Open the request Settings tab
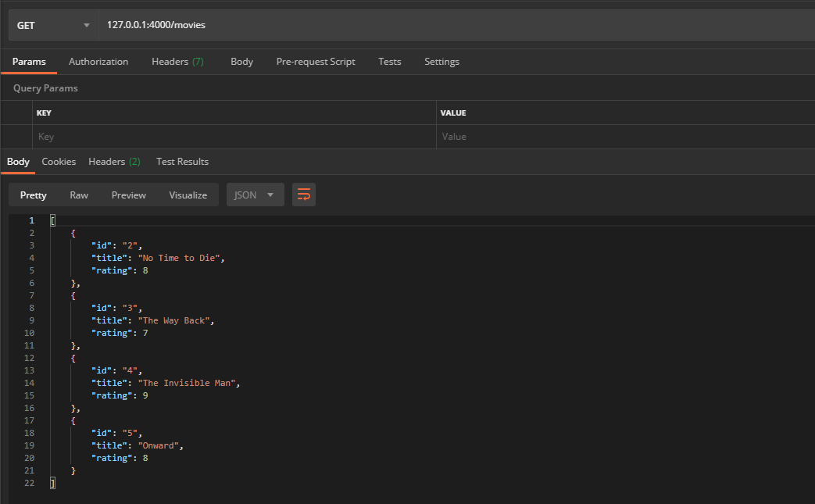The width and height of the screenshot is (815, 504). pos(441,62)
